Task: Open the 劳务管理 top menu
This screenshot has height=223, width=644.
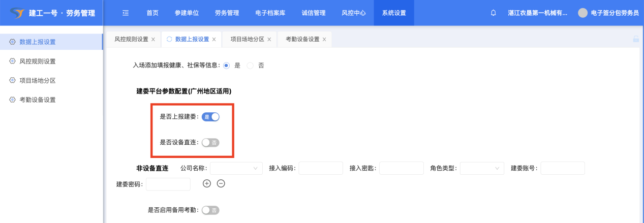Action: coord(227,13)
